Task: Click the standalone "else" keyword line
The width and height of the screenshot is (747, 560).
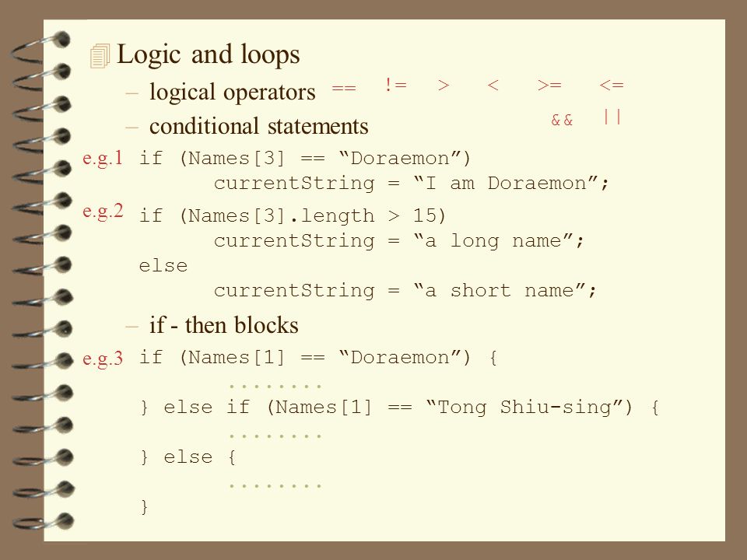Action: point(163,266)
